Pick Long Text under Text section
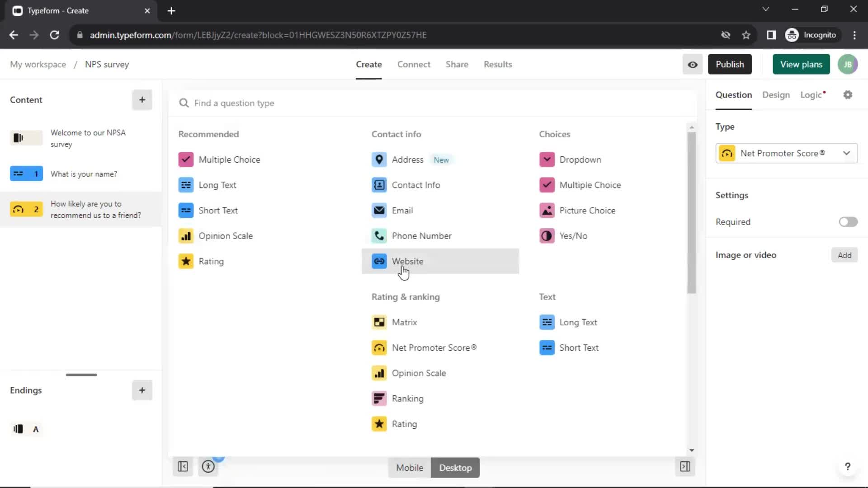 click(x=568, y=322)
